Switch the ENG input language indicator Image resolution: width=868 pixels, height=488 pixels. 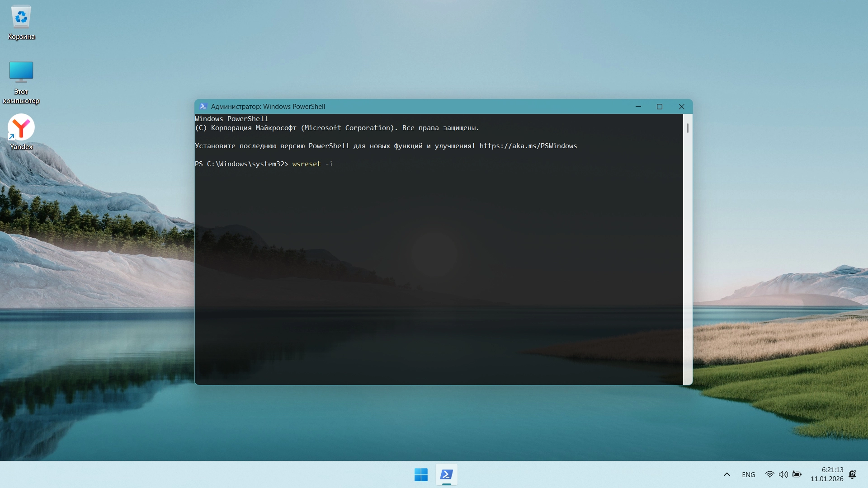coord(748,474)
